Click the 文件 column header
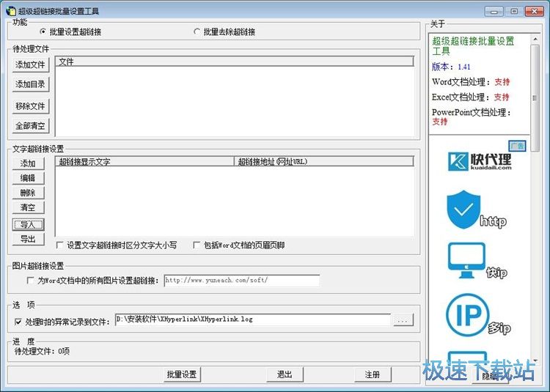 click(x=235, y=62)
